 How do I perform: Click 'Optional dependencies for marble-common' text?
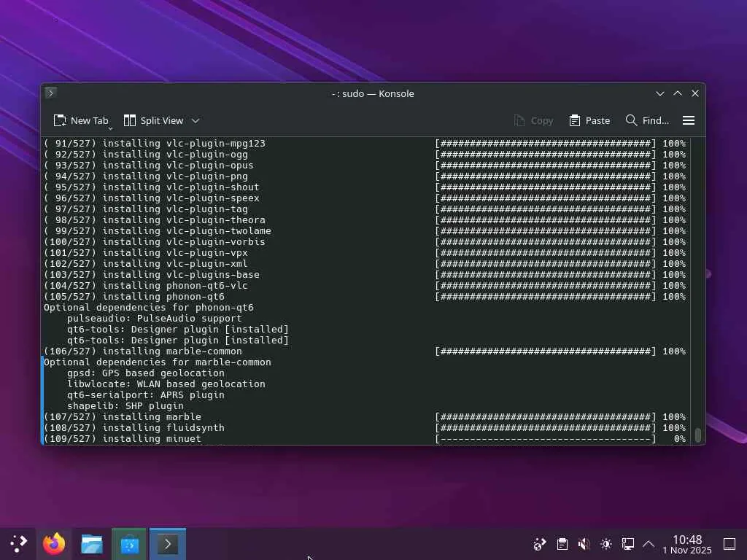pyautogui.click(x=158, y=362)
